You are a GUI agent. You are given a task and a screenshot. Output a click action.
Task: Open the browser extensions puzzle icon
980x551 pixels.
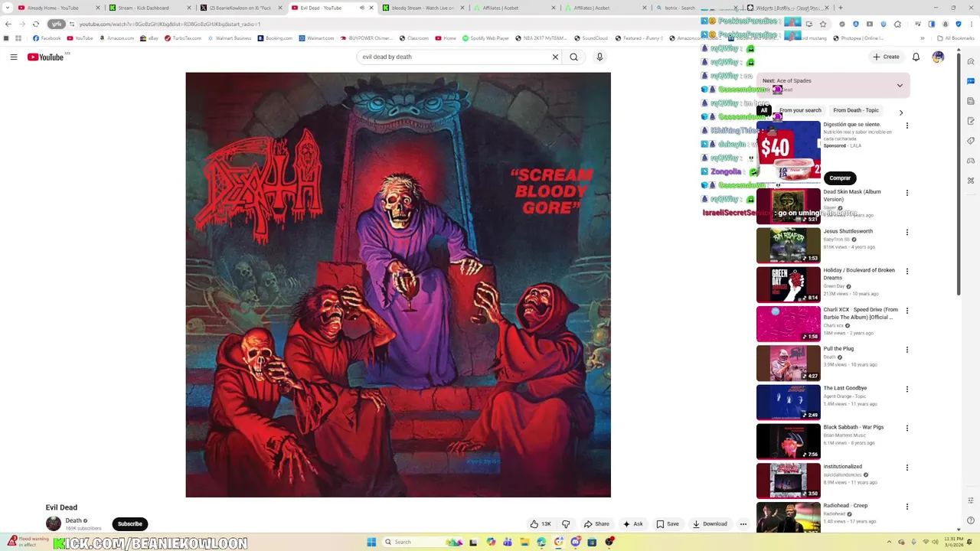(898, 24)
